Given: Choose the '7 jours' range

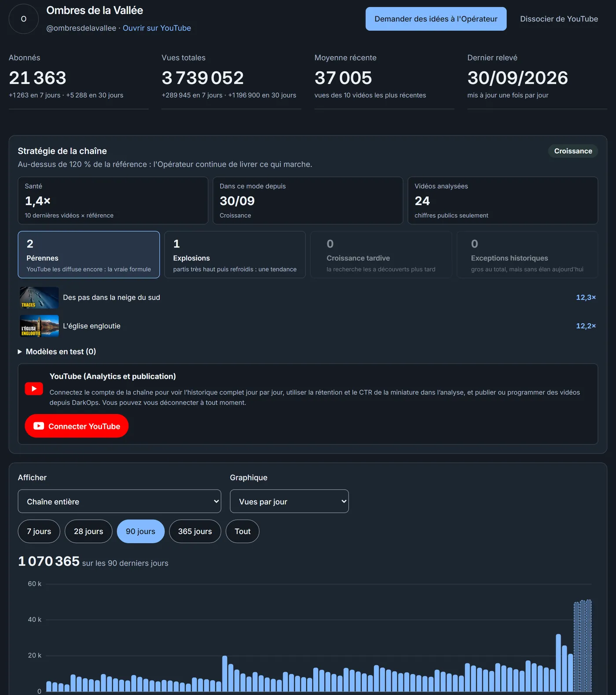Looking at the screenshot, I should coord(39,531).
